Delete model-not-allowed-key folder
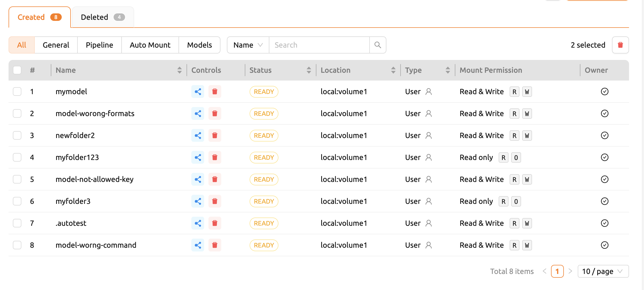 215,180
